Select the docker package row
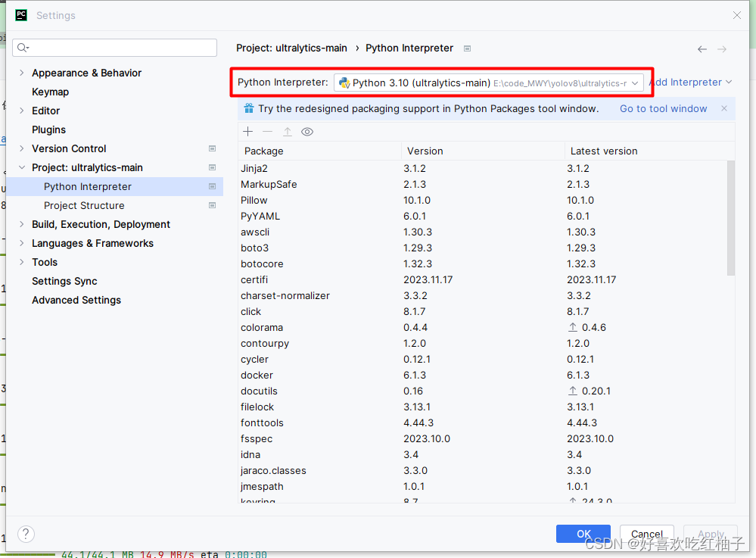The width and height of the screenshot is (756, 558). pyautogui.click(x=483, y=376)
